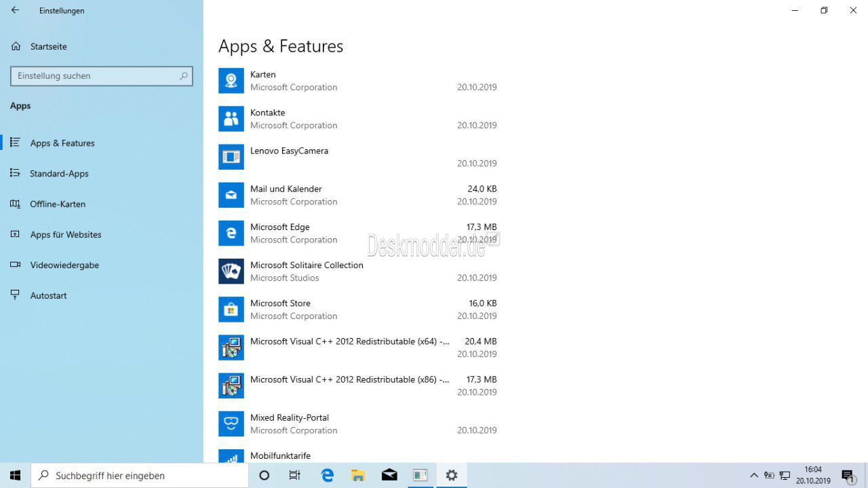Open the taskbar clock showing 16:04
868x488 pixels.
point(813,475)
